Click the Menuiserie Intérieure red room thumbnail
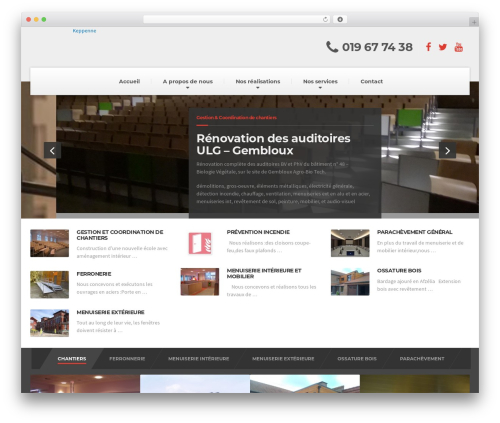This screenshot has width=500, height=423. click(200, 282)
